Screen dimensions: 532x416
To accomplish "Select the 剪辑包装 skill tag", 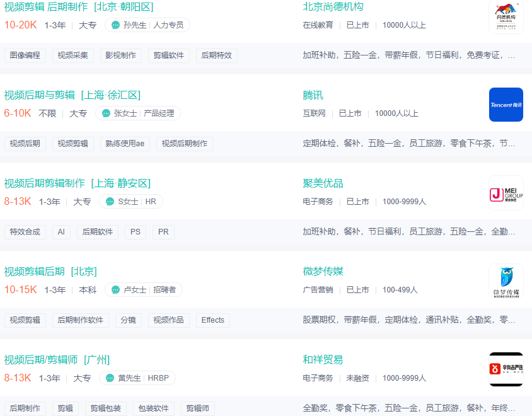I will point(105,408).
